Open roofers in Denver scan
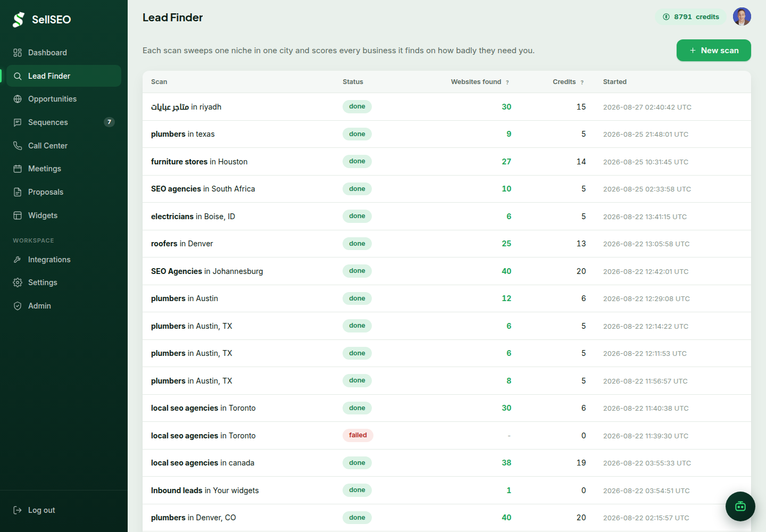This screenshot has width=766, height=532. coord(447,244)
